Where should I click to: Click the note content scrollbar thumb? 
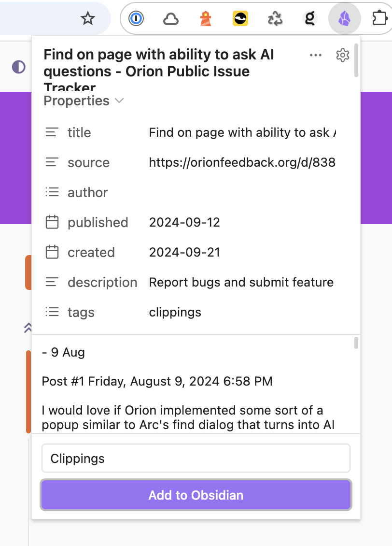(356, 343)
